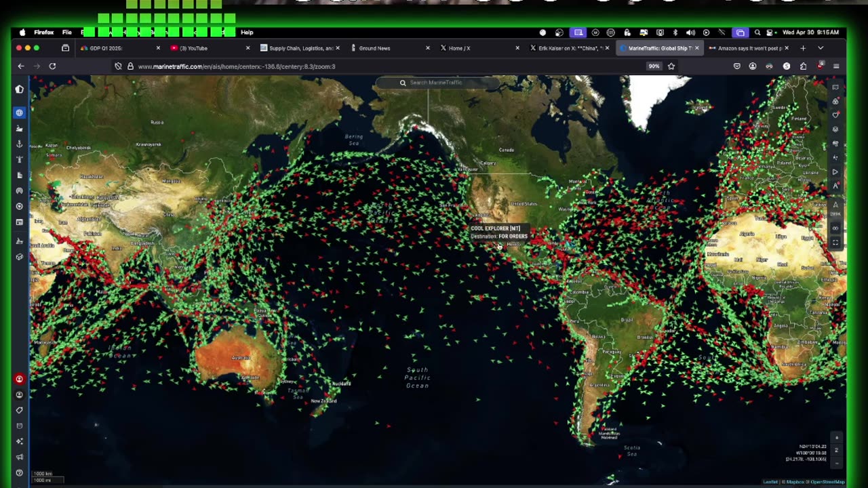This screenshot has width=868, height=488.
Task: Open the help question mark icon
Action: click(19, 472)
